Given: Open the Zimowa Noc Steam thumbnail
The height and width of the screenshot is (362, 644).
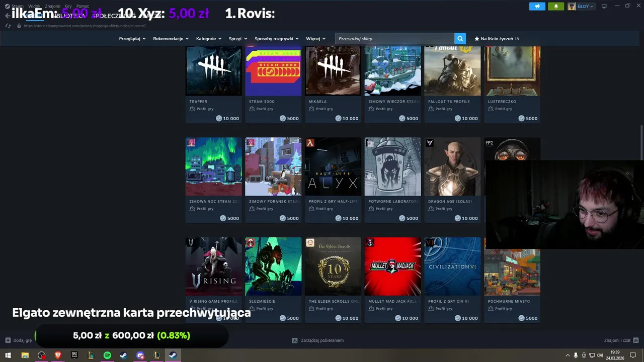Looking at the screenshot, I should (213, 166).
